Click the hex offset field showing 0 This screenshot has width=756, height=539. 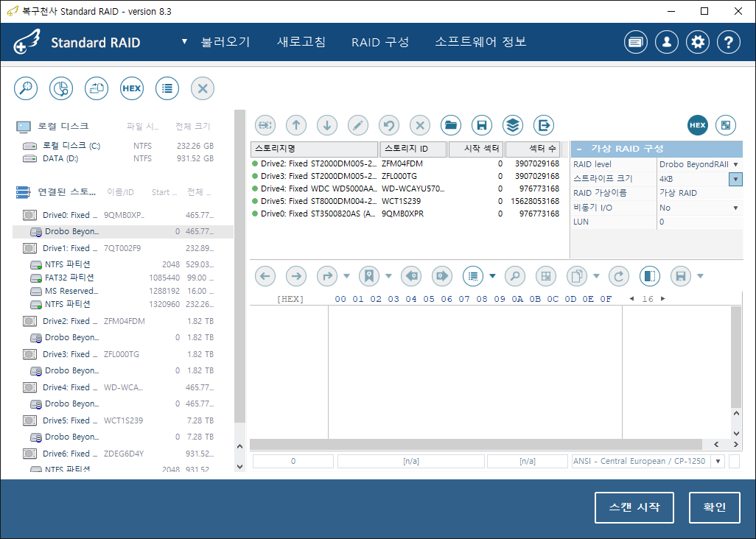(293, 462)
